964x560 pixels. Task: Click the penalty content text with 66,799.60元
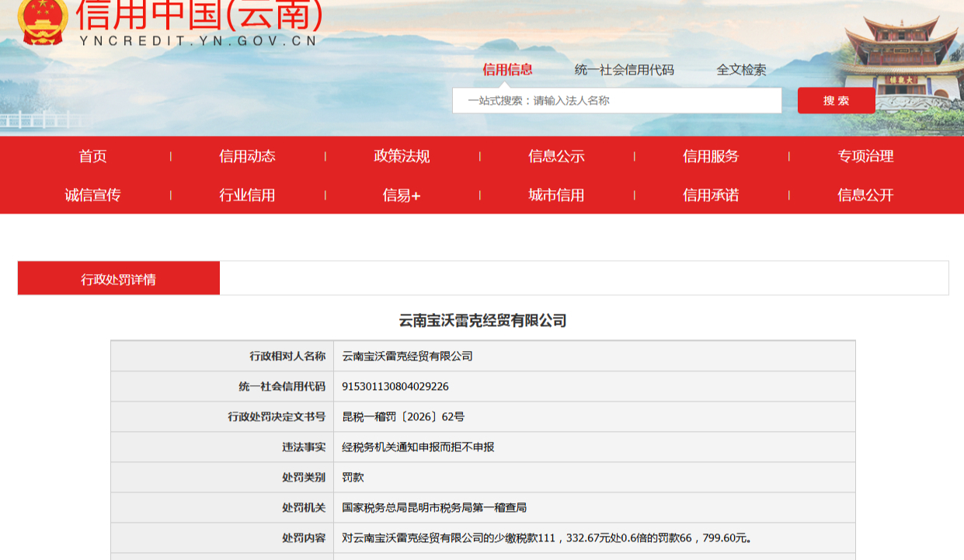(547, 537)
